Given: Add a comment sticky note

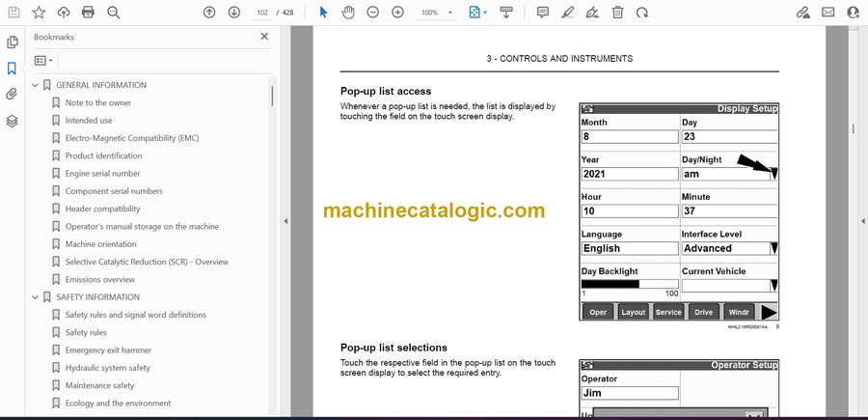Looking at the screenshot, I should 543,13.
